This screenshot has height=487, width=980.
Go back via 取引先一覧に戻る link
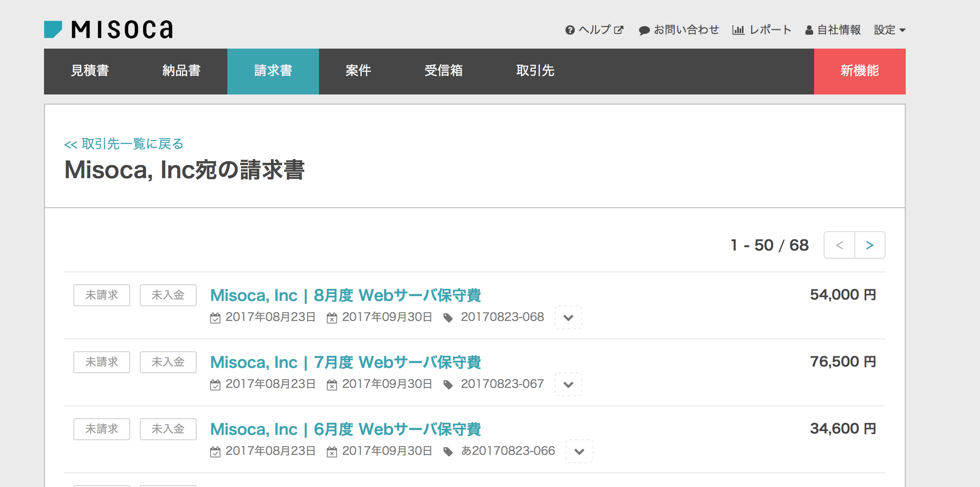click(x=124, y=144)
